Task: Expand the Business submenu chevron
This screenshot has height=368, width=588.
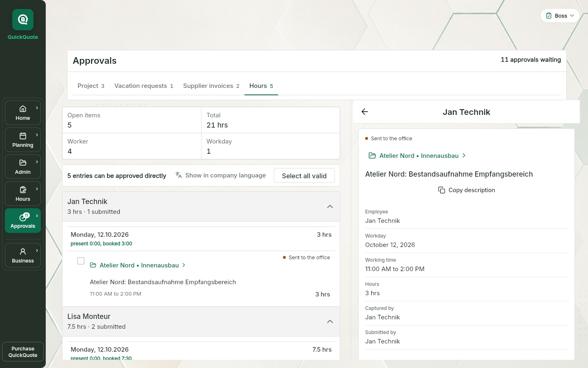Action: point(37,251)
